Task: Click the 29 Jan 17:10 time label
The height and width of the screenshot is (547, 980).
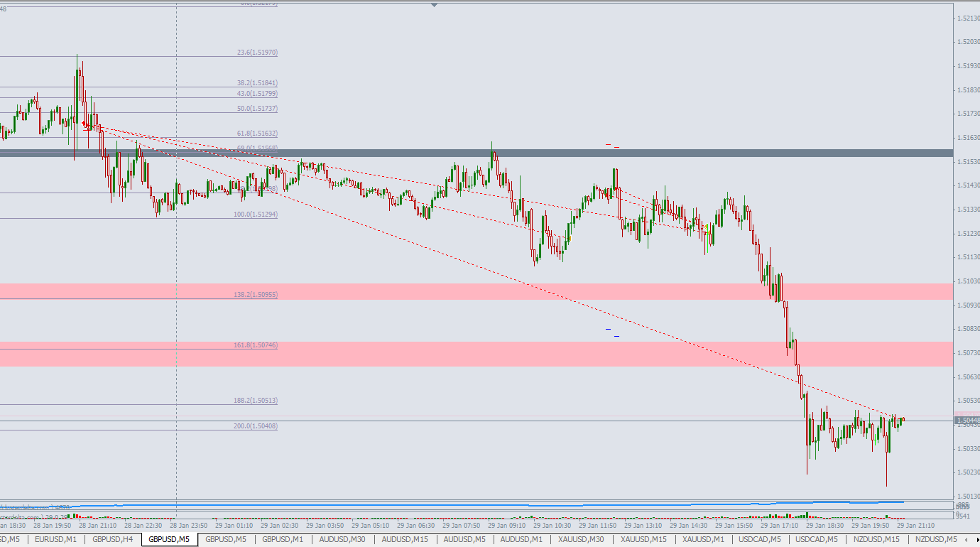Action: coord(780,526)
